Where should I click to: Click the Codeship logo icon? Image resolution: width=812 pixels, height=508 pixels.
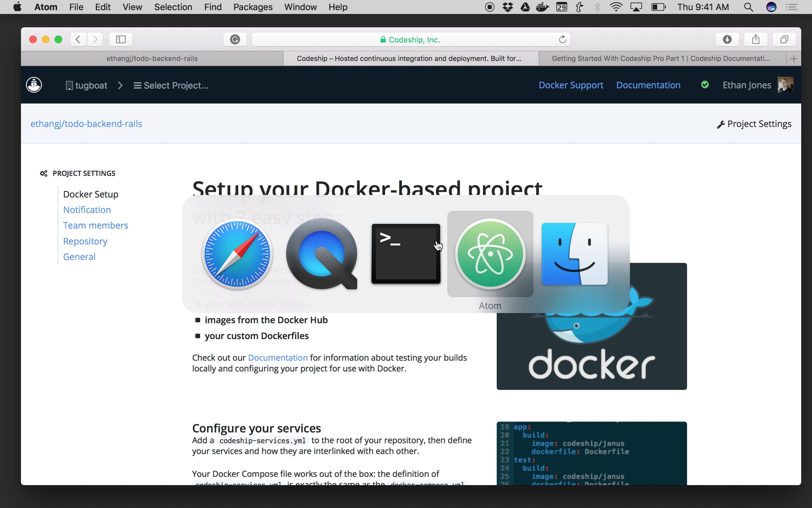34,85
